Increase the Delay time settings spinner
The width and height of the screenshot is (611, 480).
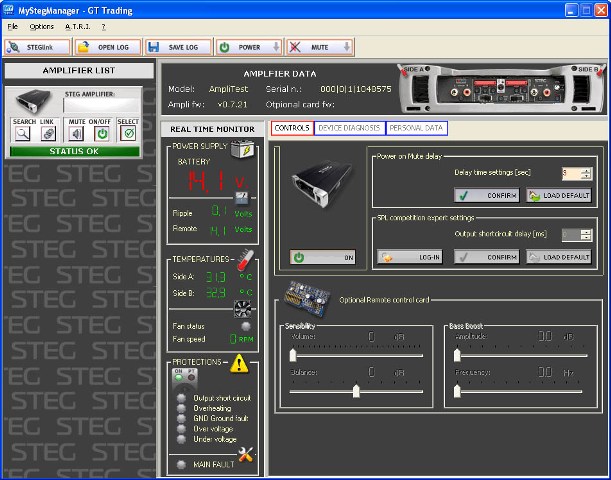586,170
